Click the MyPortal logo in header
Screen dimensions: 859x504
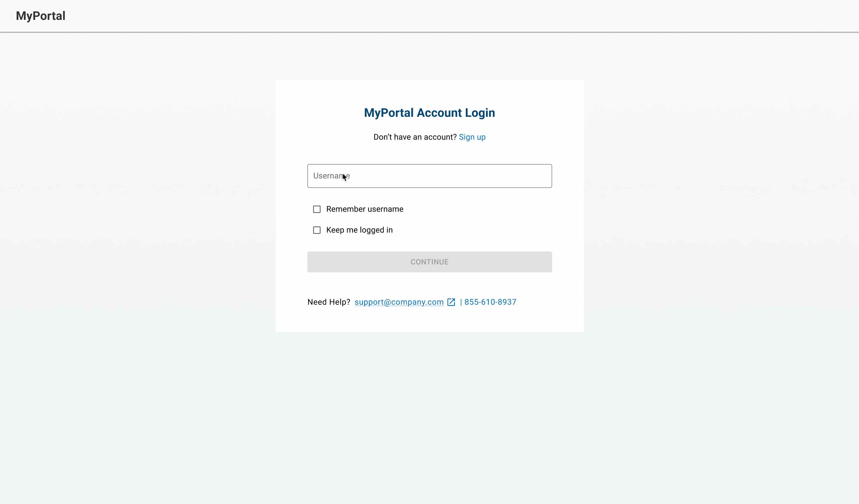pyautogui.click(x=41, y=16)
